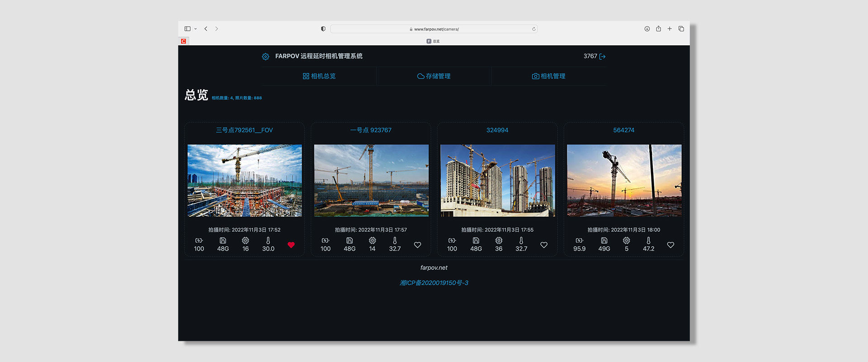Toggle the heart on camera 324994

544,245
